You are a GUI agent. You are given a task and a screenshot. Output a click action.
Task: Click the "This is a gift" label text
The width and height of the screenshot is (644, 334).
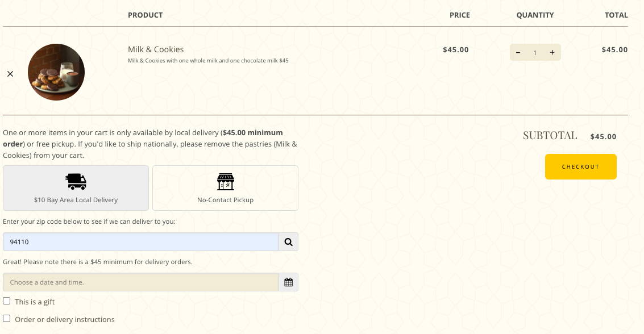[35, 302]
